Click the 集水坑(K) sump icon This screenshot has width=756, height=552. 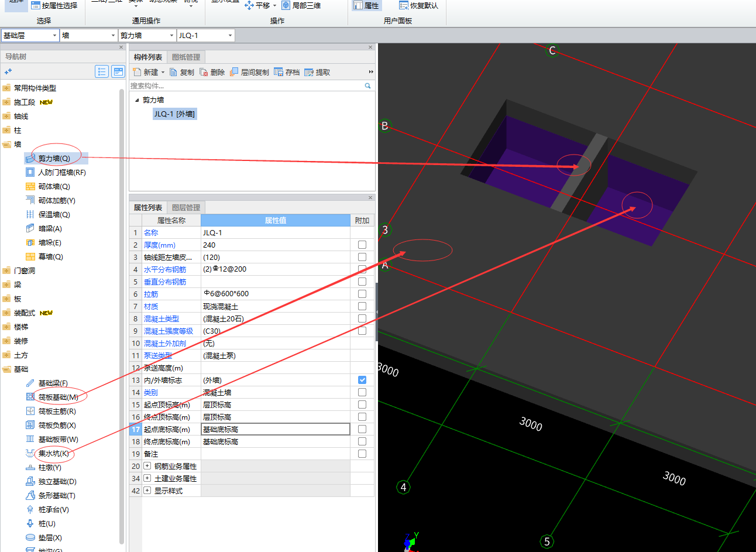pos(30,453)
